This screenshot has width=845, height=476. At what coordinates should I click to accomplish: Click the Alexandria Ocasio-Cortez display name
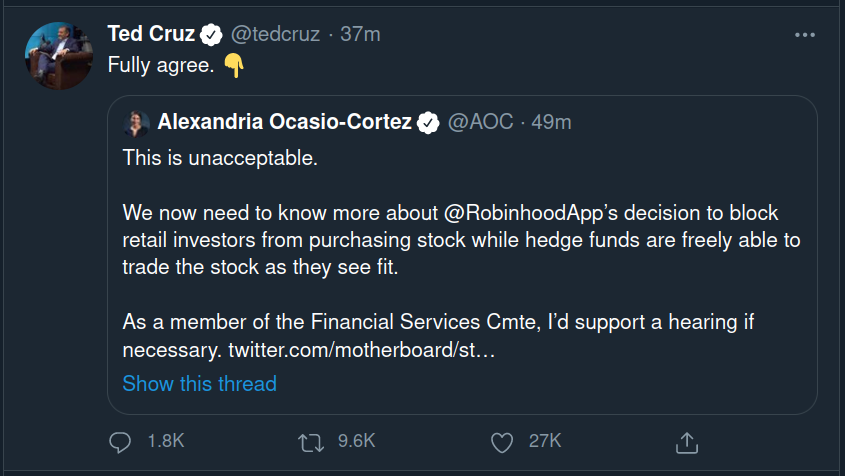click(284, 123)
